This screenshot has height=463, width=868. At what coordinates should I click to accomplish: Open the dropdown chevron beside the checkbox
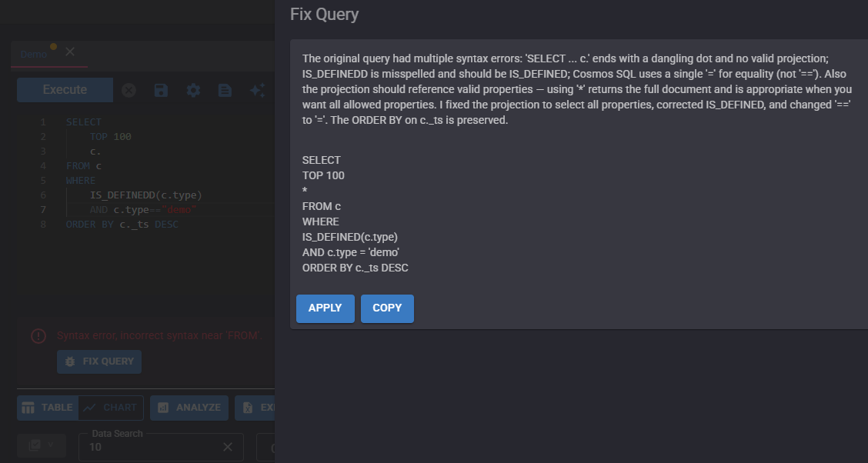(x=50, y=445)
